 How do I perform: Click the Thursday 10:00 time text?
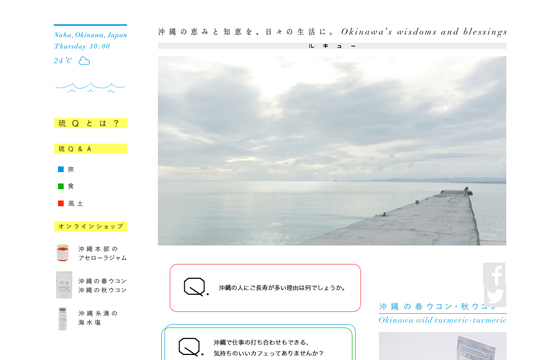point(82,46)
